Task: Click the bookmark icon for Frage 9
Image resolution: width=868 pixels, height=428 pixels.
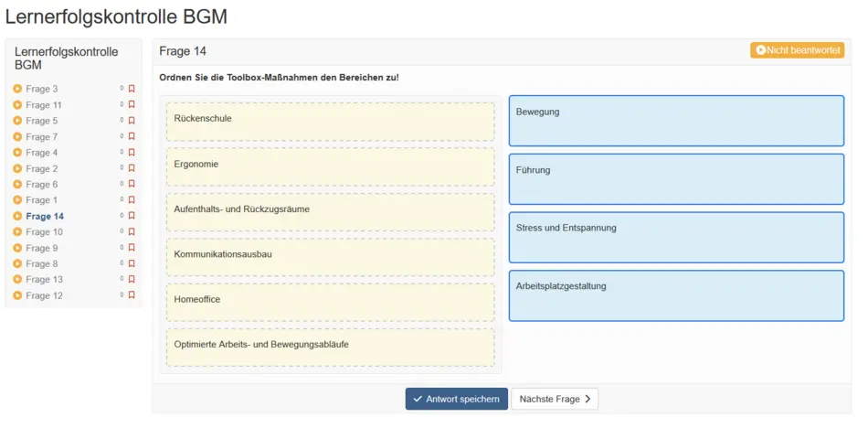Action: (132, 248)
